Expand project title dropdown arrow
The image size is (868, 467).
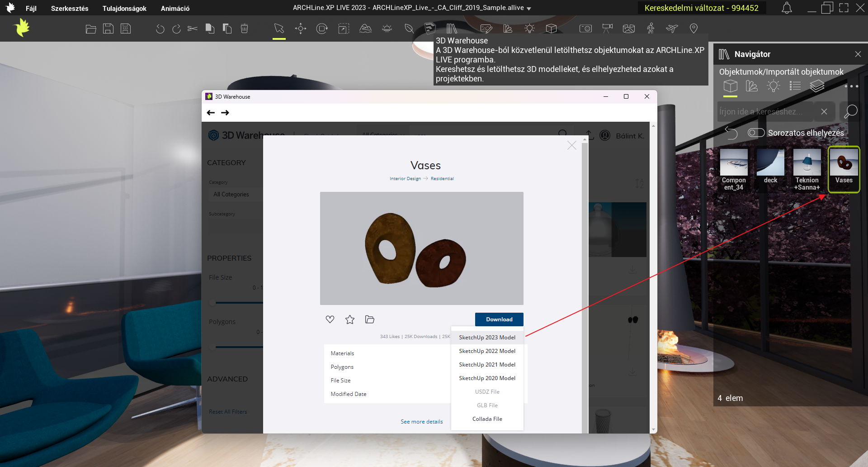point(529,9)
